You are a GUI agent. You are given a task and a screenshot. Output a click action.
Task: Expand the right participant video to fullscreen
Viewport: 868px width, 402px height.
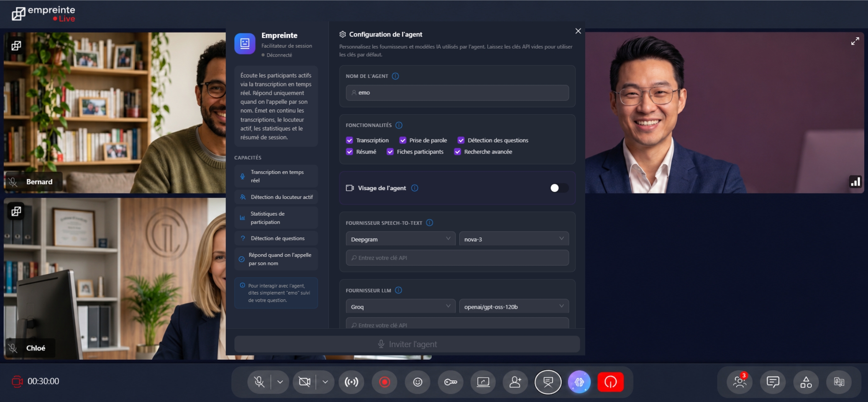tap(855, 41)
